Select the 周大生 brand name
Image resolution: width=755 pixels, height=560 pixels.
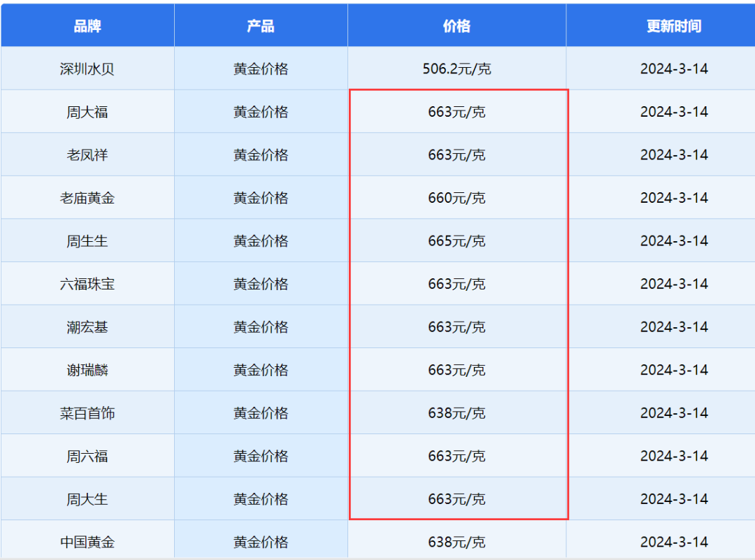(87, 500)
